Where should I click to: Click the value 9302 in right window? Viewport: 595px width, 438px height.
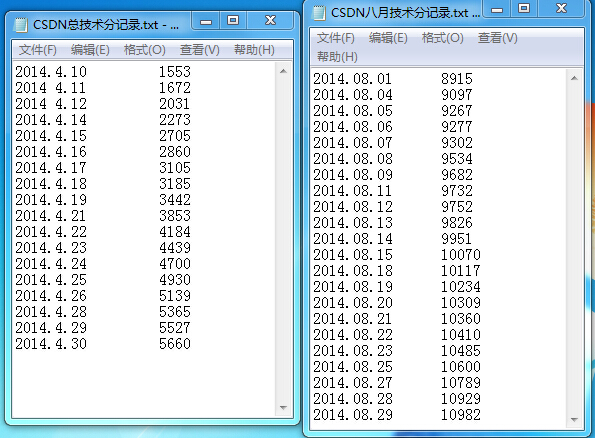[456, 143]
